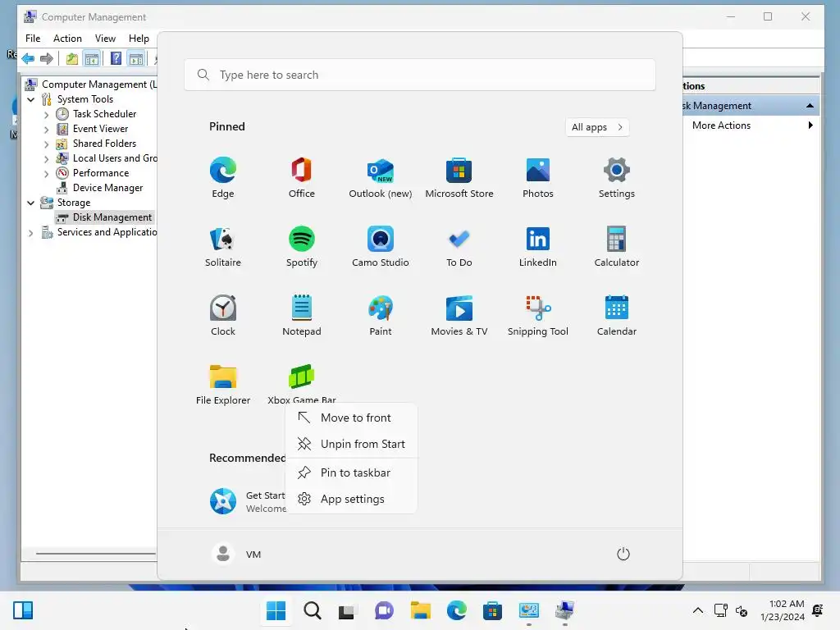This screenshot has width=840, height=630.
Task: Select Disk Management in the tree
Action: pos(105,217)
